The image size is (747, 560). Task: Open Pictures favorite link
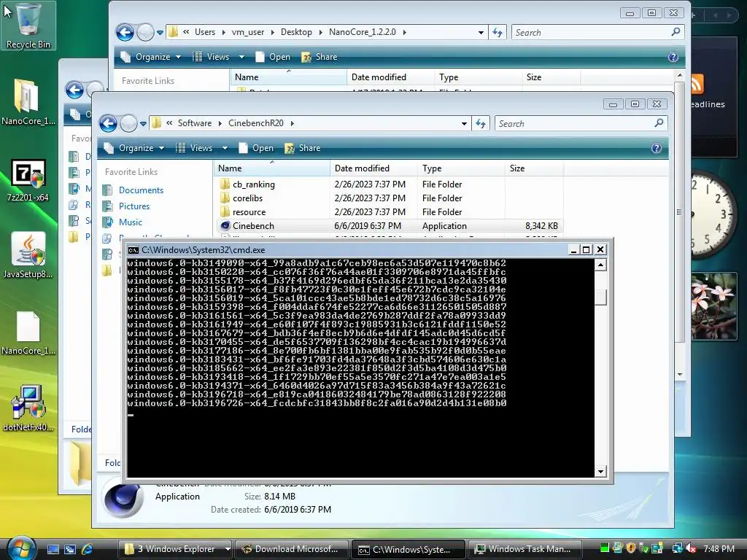coord(134,206)
